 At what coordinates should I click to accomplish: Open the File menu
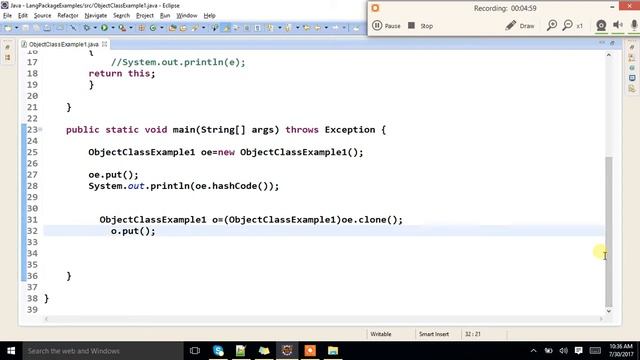pos(7,16)
